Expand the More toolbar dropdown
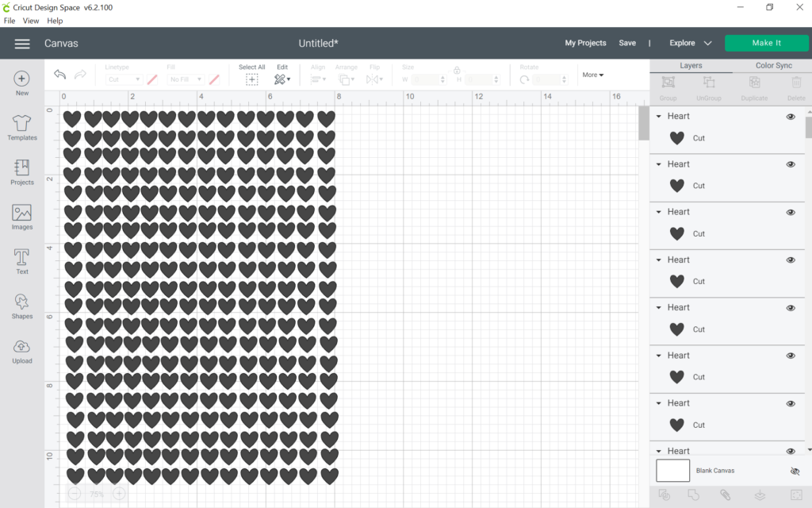Viewport: 812px width, 508px height. pos(592,75)
